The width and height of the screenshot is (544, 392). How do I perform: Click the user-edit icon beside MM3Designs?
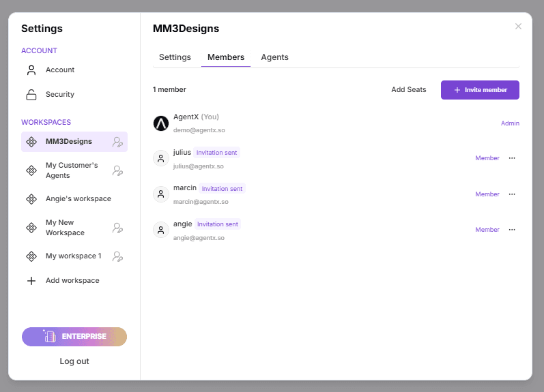click(x=117, y=142)
